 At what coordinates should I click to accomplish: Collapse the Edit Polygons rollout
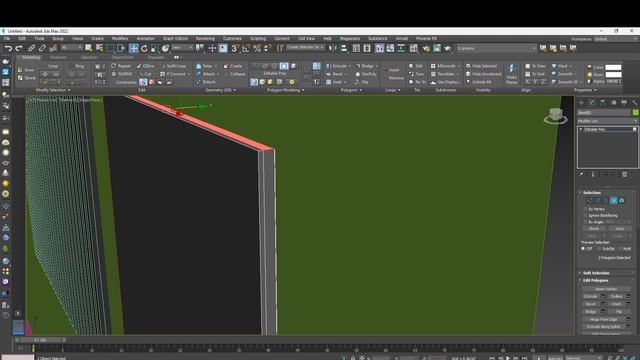(x=596, y=280)
